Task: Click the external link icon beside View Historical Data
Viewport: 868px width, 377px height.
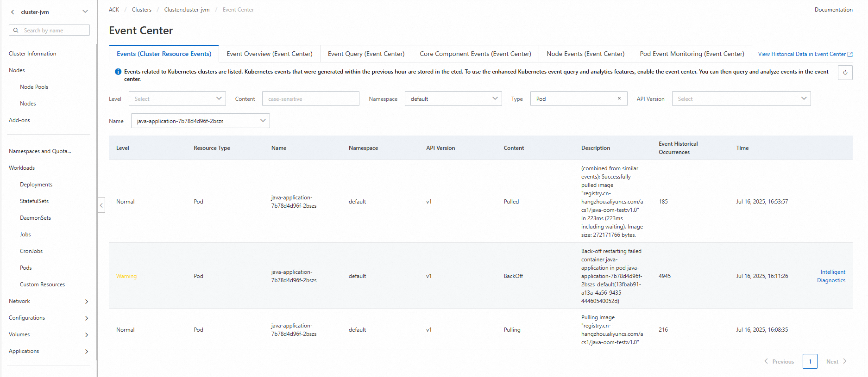Action: [850, 54]
